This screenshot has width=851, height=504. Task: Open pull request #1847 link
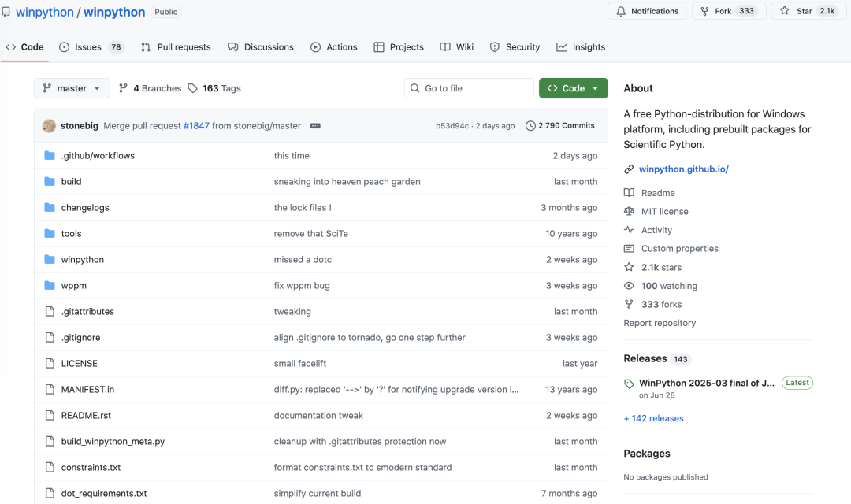[x=196, y=126]
